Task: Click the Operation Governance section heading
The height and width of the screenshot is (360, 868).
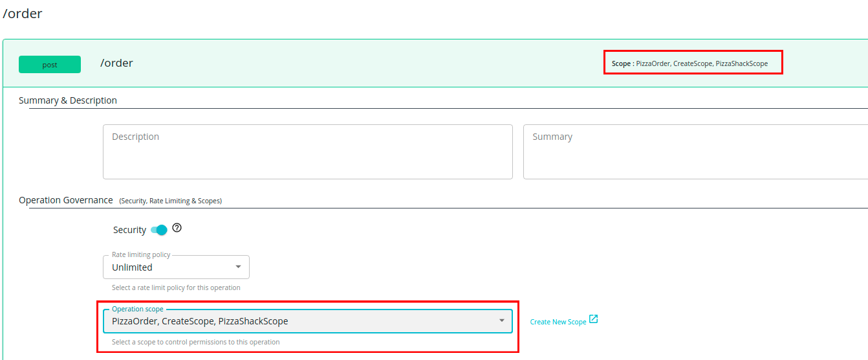Action: click(66, 200)
